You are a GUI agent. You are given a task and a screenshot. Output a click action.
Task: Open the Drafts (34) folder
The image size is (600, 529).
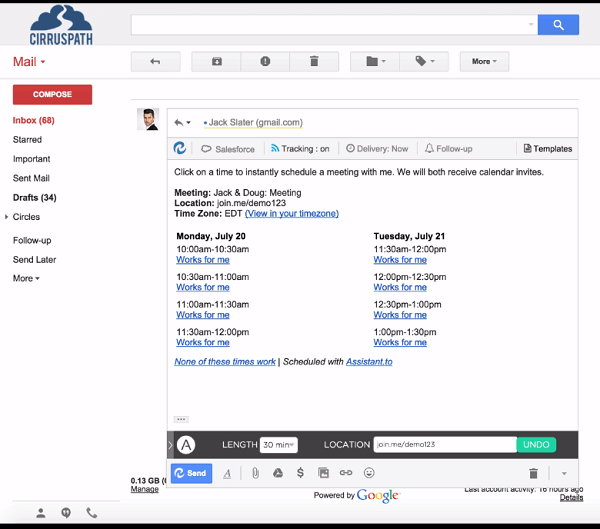pos(34,198)
